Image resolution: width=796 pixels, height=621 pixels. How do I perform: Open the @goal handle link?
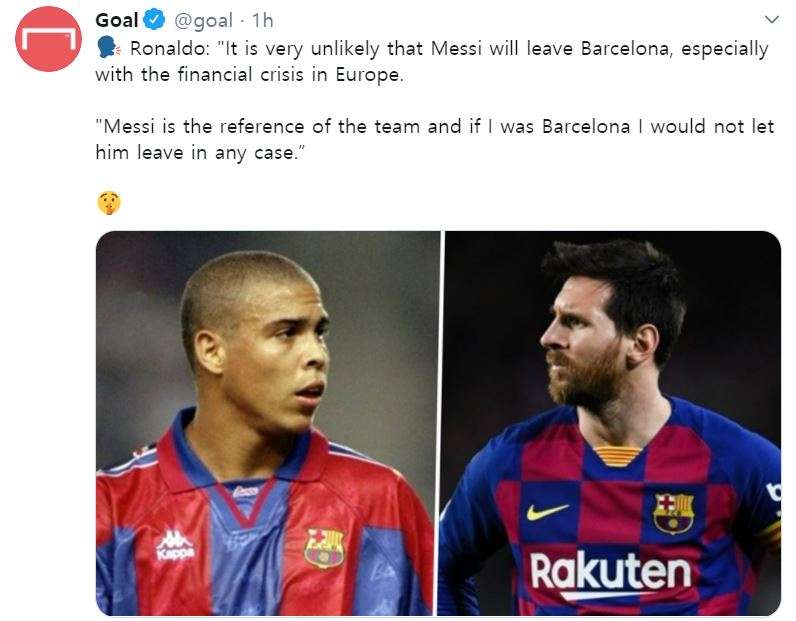tap(206, 20)
